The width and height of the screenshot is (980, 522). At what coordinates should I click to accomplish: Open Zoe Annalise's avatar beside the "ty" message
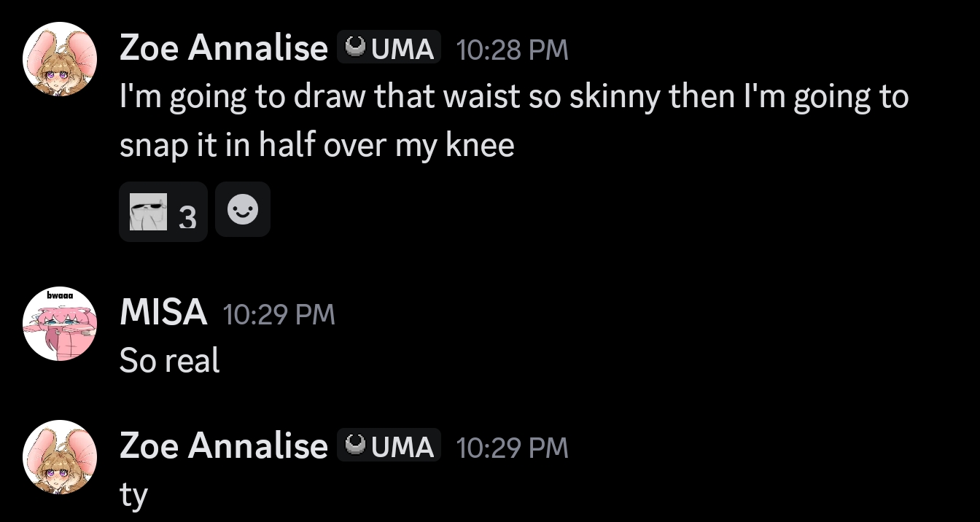click(x=61, y=456)
